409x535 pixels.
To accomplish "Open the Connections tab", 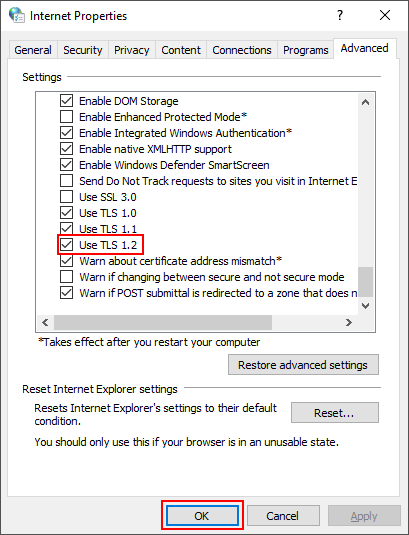I will pos(242,50).
